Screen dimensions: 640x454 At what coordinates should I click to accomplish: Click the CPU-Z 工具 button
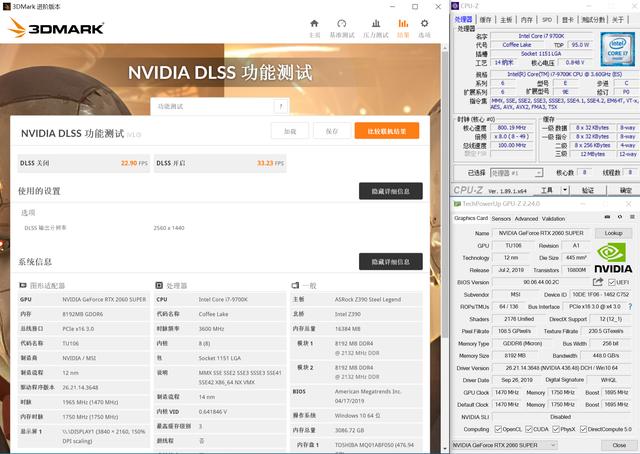547,190
